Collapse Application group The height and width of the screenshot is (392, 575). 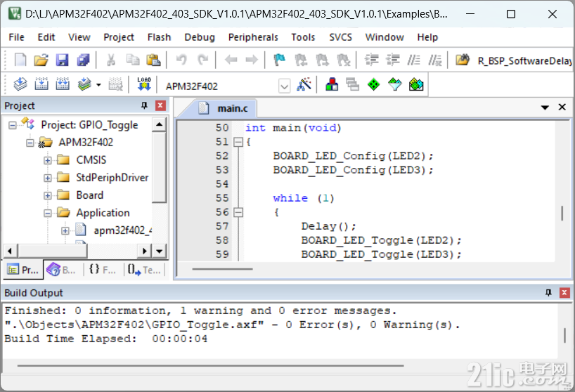48,214
